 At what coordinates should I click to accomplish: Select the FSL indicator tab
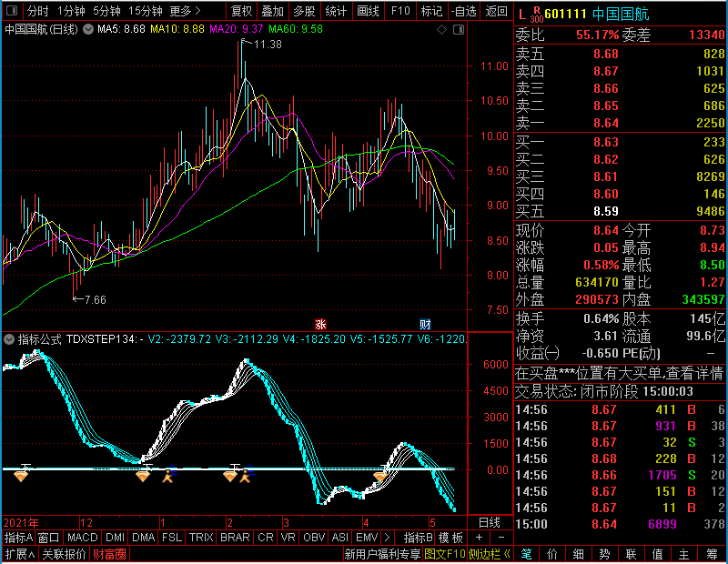(x=172, y=538)
